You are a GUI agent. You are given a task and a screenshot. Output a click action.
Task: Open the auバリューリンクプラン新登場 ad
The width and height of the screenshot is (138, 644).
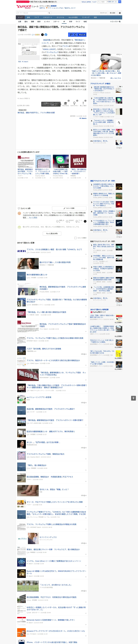pos(39,397)
